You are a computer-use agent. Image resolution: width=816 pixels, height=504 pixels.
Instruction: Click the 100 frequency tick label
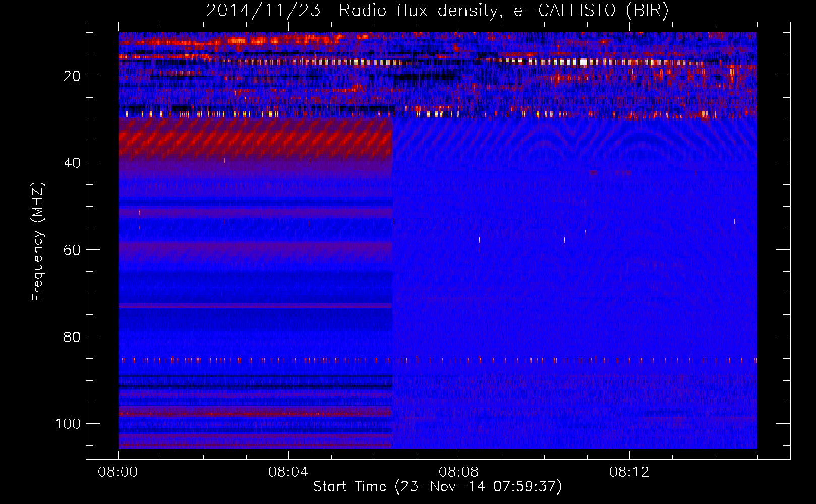(68, 424)
